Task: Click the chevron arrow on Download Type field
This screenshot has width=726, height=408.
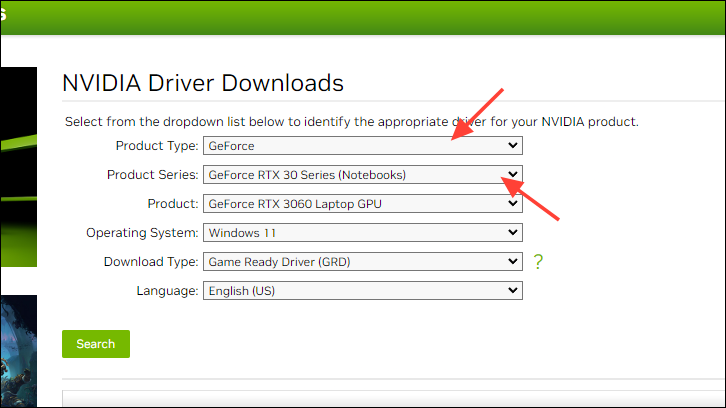Action: [513, 262]
